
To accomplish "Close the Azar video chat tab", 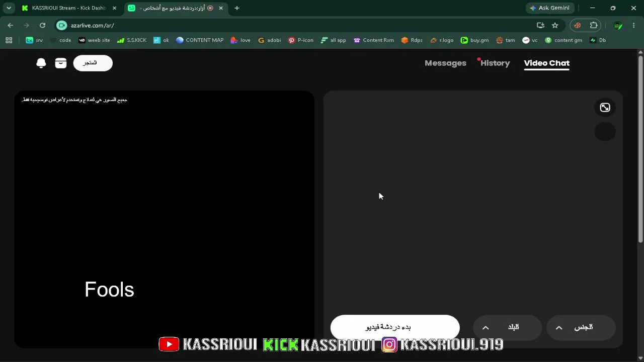I will tap(220, 8).
